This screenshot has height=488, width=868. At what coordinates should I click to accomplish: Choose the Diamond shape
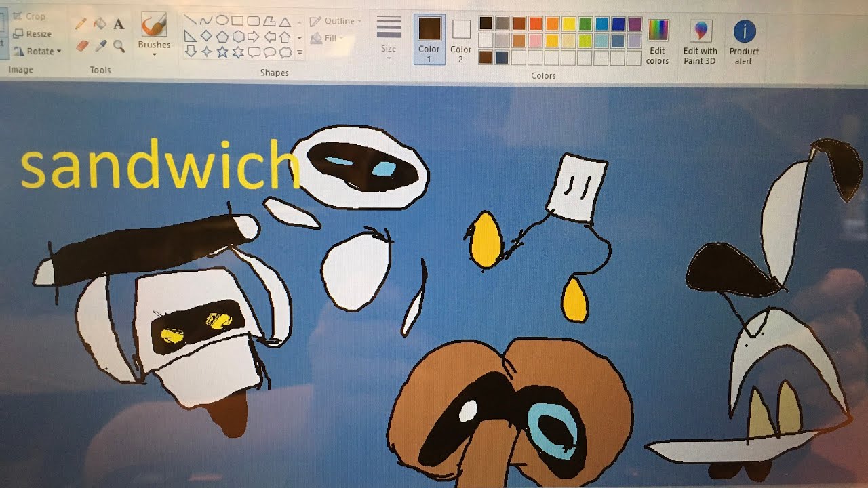pos(206,37)
